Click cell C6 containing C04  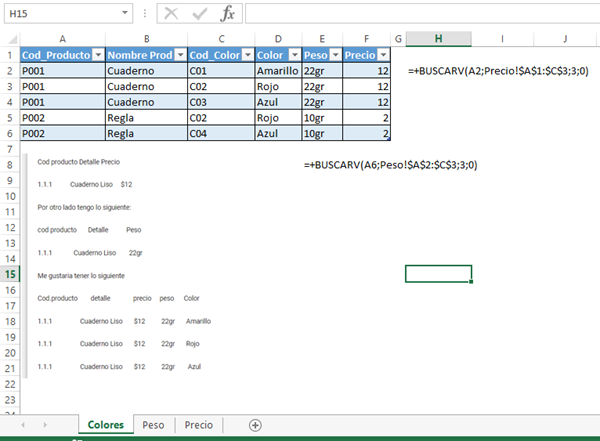tap(221, 134)
